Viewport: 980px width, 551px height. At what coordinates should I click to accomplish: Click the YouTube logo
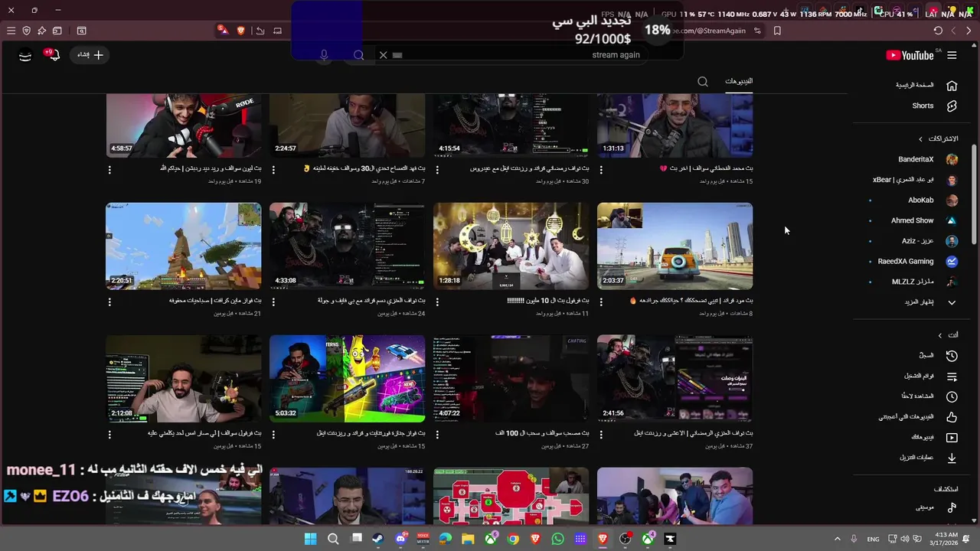(910, 55)
